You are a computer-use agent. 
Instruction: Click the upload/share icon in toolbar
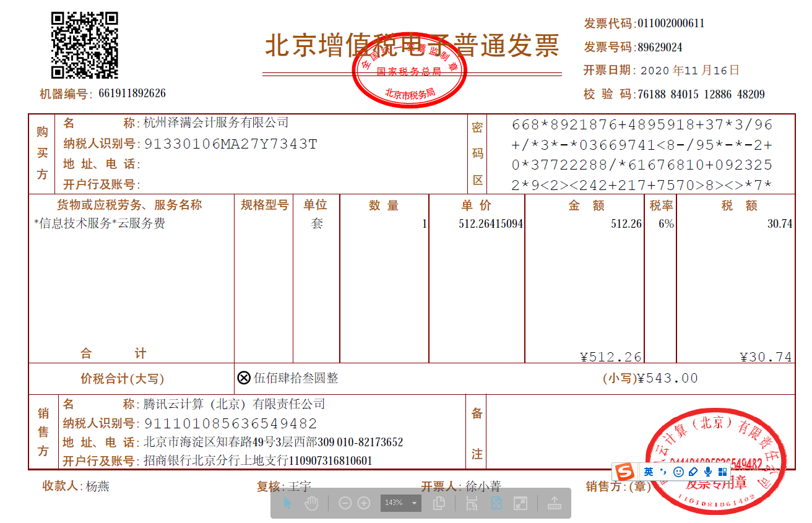(554, 503)
